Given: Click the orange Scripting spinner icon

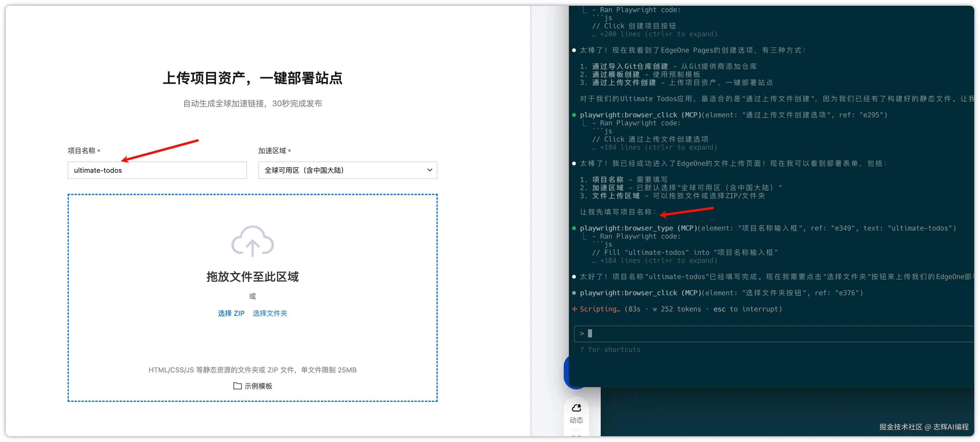Looking at the screenshot, I should click(x=574, y=309).
